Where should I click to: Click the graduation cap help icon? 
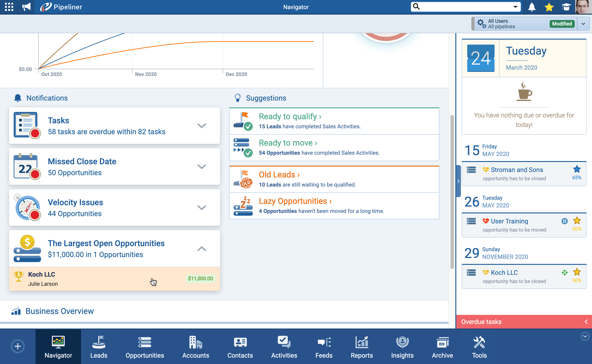pyautogui.click(x=566, y=7)
